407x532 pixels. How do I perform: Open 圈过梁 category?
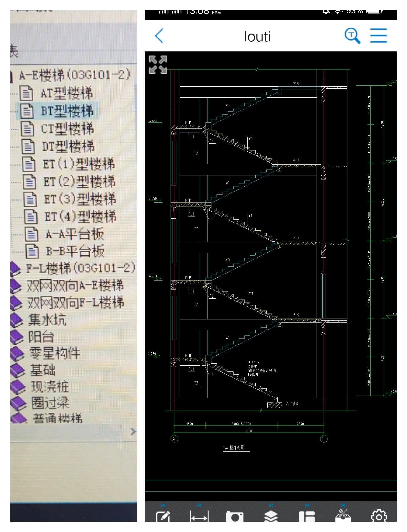click(x=50, y=403)
